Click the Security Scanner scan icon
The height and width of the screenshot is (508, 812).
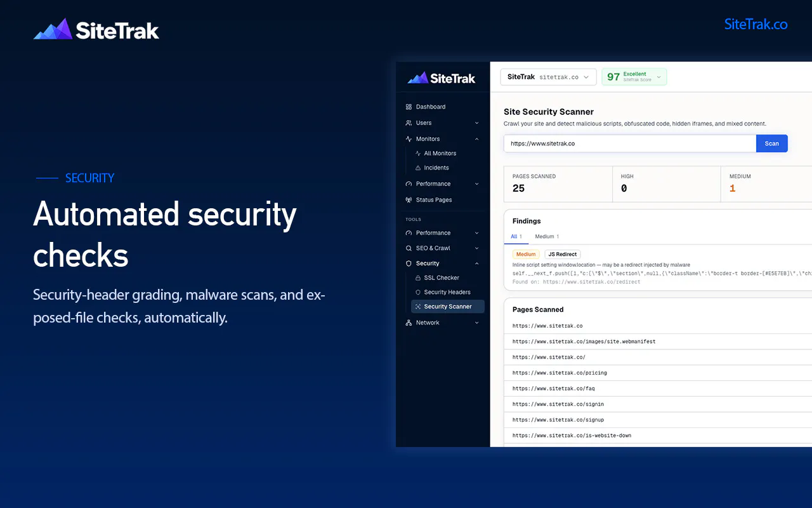coord(418,307)
